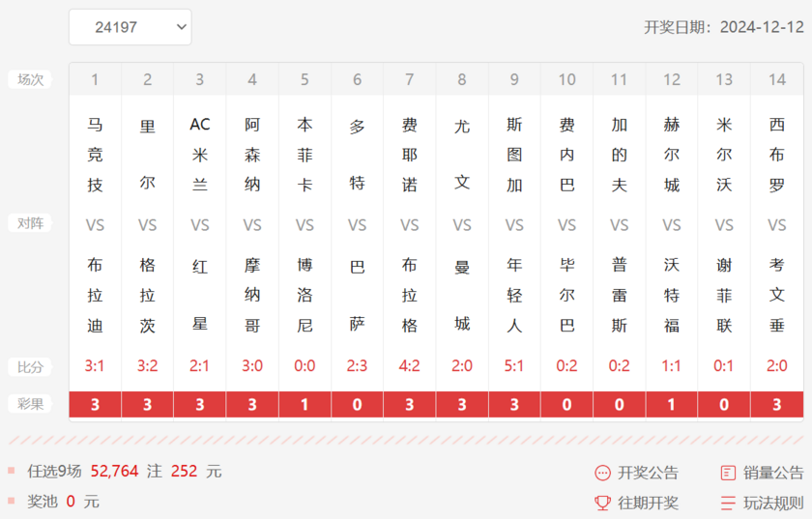Image resolution: width=812 pixels, height=519 pixels.
Task: Open the 销量公告 link text
Action: [x=773, y=473]
